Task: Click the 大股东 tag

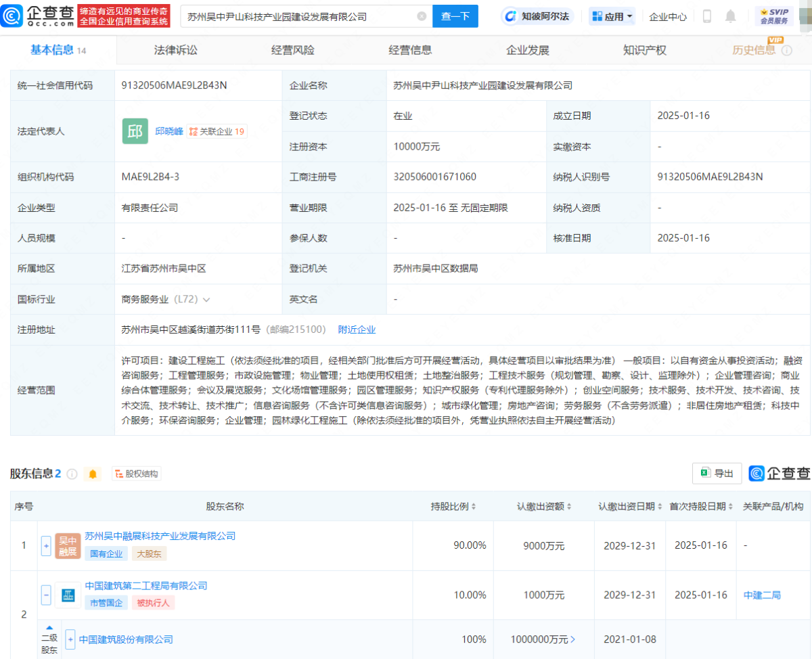Action: [150, 553]
